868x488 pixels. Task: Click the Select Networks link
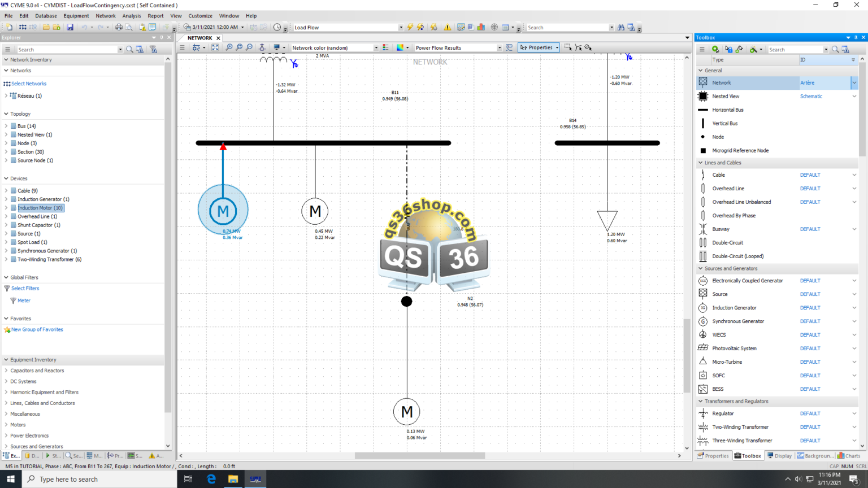click(29, 84)
